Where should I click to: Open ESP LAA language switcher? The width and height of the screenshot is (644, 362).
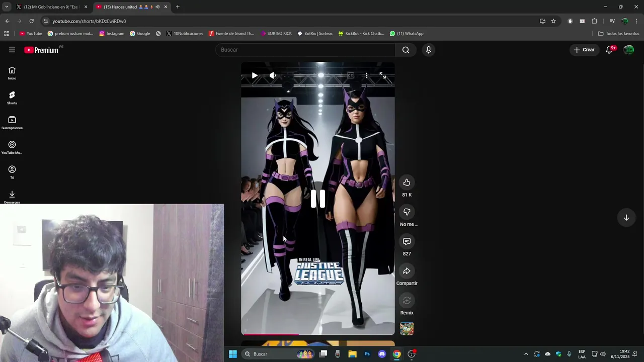pos(582,354)
